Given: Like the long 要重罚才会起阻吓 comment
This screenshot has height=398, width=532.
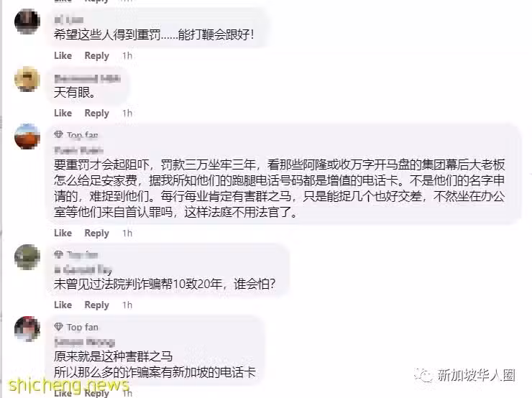Looking at the screenshot, I should [63, 233].
